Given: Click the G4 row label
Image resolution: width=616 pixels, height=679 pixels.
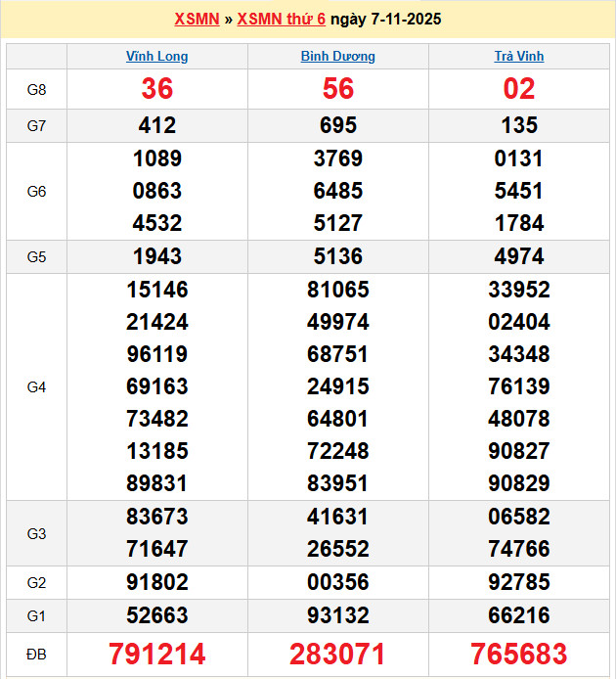Looking at the screenshot, I should [37, 387].
